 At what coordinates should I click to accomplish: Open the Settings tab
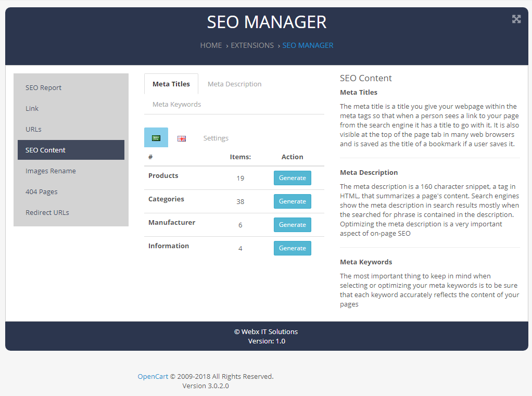[216, 138]
